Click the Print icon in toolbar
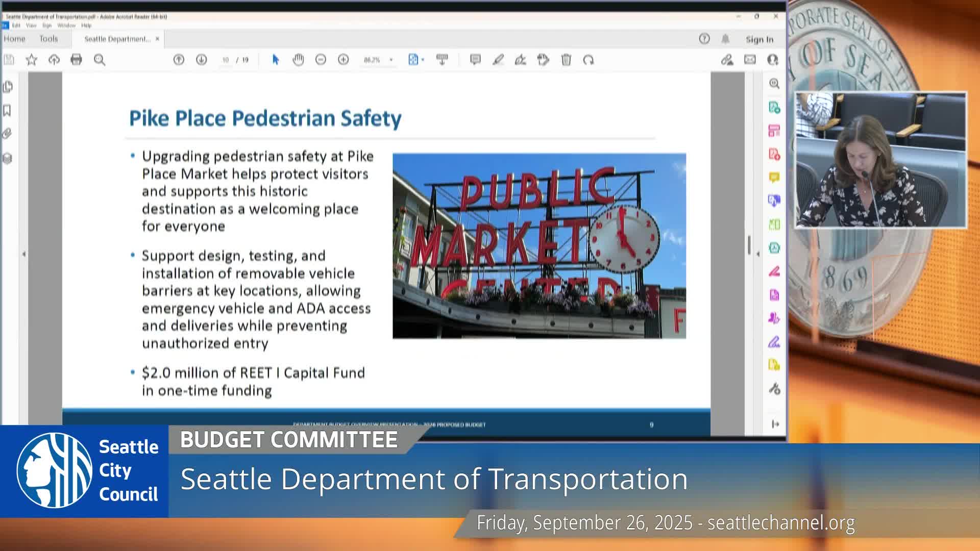The image size is (980, 551). point(76,60)
